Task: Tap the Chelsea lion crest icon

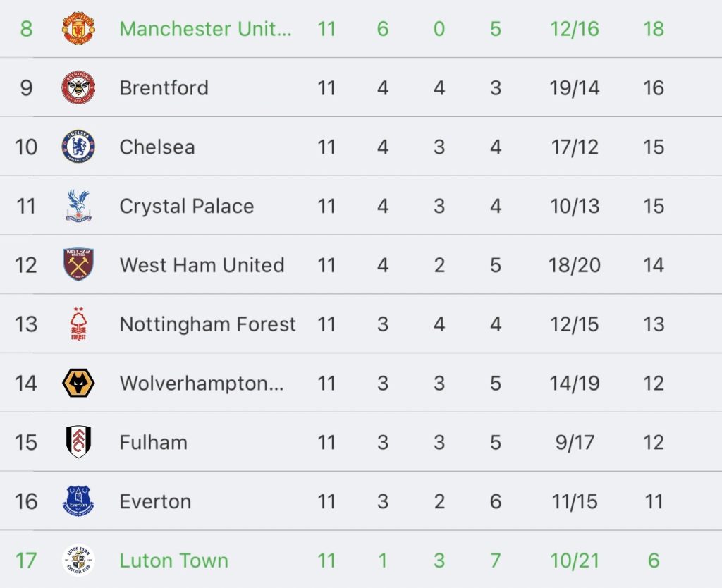Action: click(x=78, y=147)
